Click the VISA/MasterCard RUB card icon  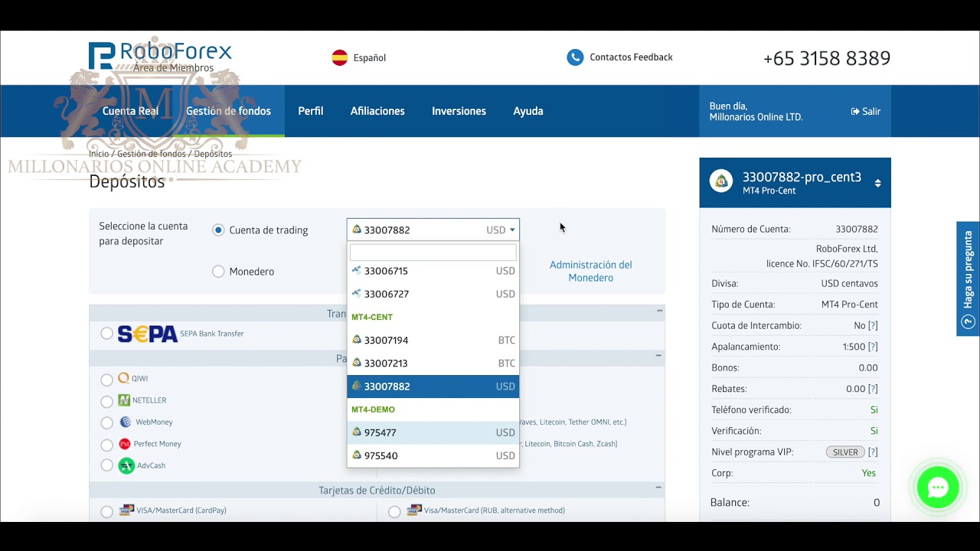pos(414,510)
